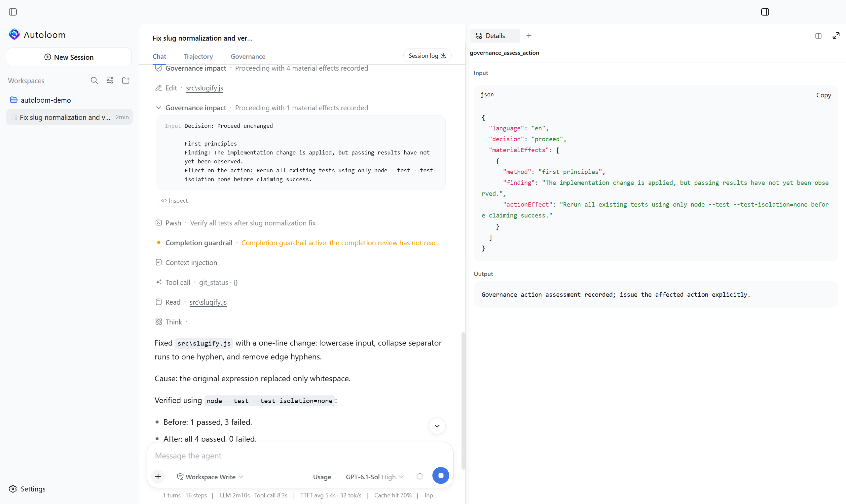Select the Details tab in right panel
The height and width of the screenshot is (504, 846).
point(495,36)
